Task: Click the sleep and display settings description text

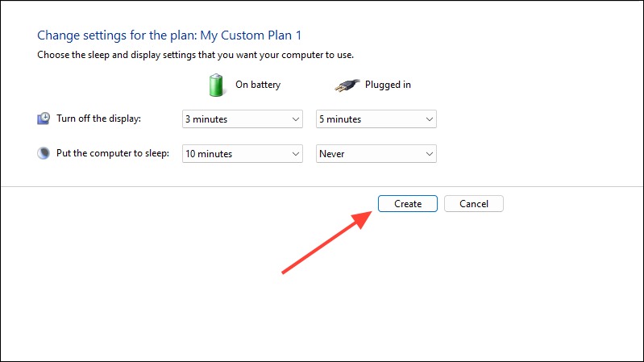Action: point(196,55)
